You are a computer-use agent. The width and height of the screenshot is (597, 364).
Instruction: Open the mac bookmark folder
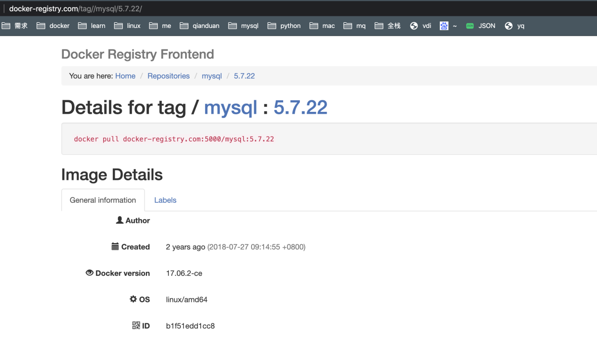click(322, 26)
